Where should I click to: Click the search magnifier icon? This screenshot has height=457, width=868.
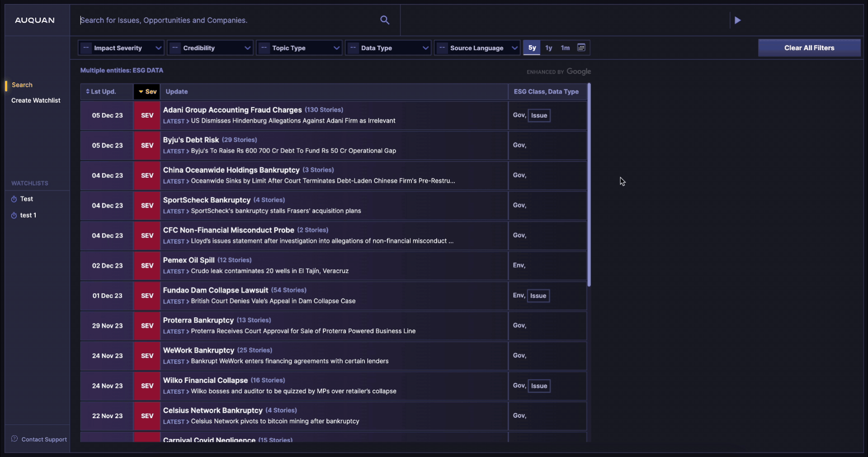click(x=385, y=20)
